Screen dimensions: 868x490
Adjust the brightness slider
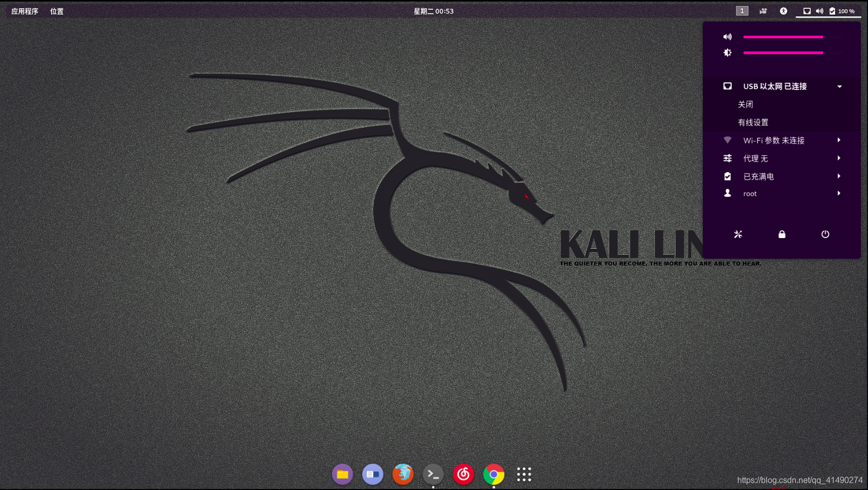point(793,52)
